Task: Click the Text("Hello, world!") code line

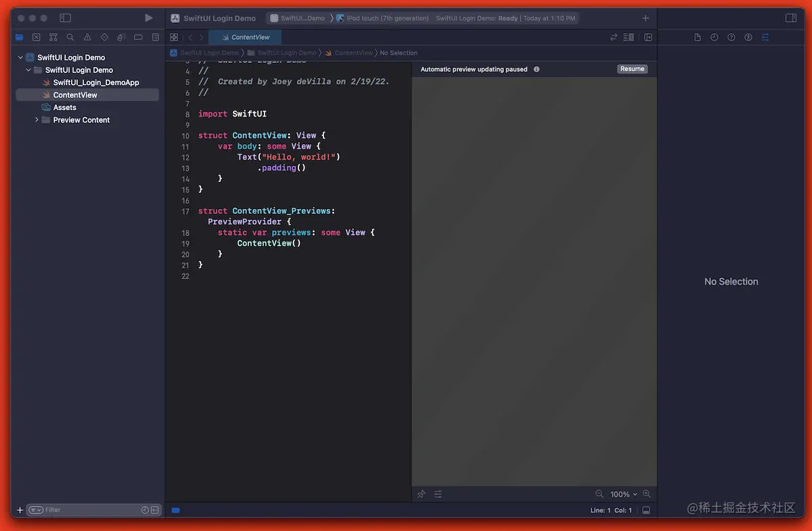Action: tap(288, 157)
